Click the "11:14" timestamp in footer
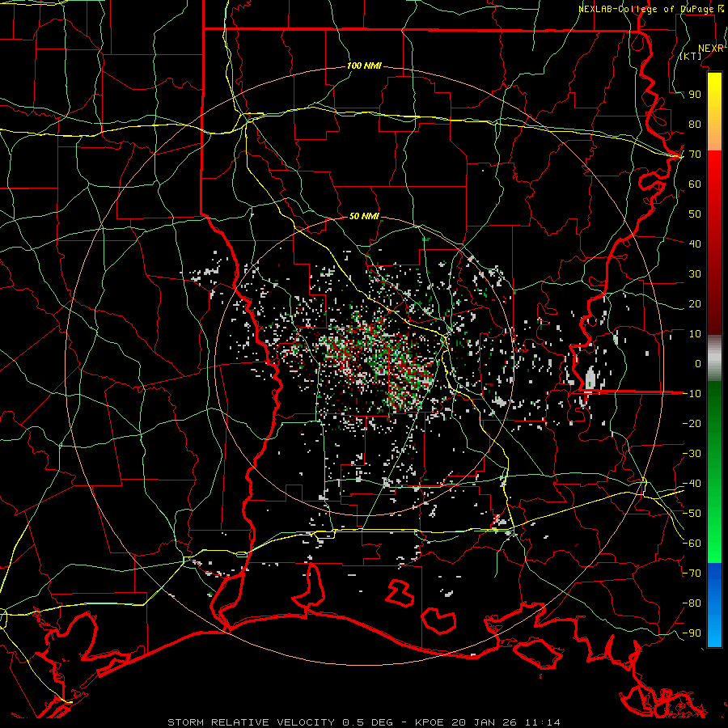 point(542,722)
